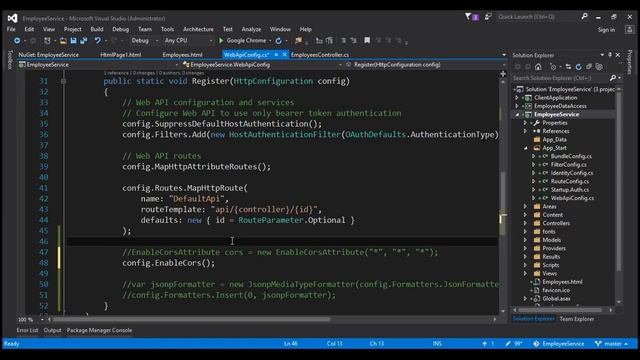Screen dimensions: 640x360
Task: Expand the EmployeeDataAccess project node
Action: pos(517,106)
